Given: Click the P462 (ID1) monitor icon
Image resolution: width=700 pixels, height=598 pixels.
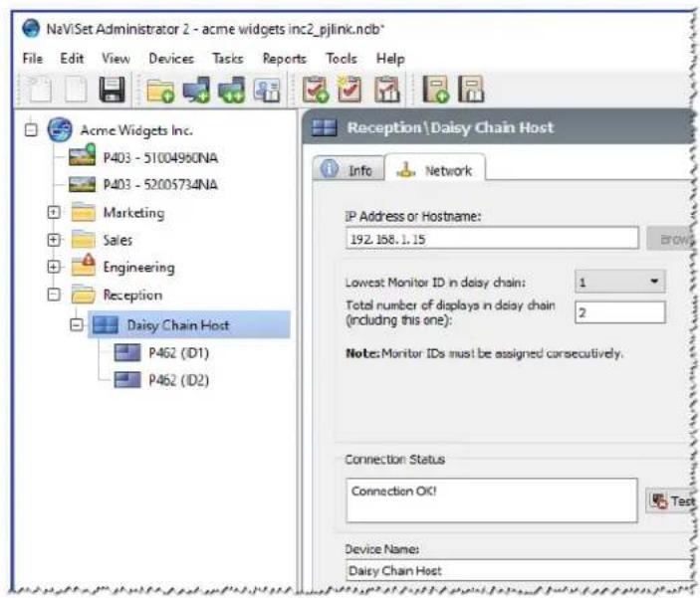Looking at the screenshot, I should (127, 352).
